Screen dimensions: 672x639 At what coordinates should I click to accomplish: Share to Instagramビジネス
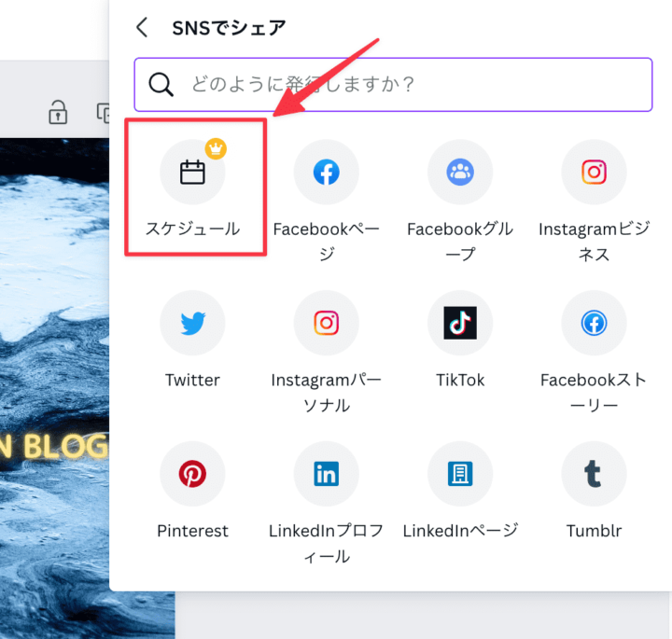coord(594,172)
